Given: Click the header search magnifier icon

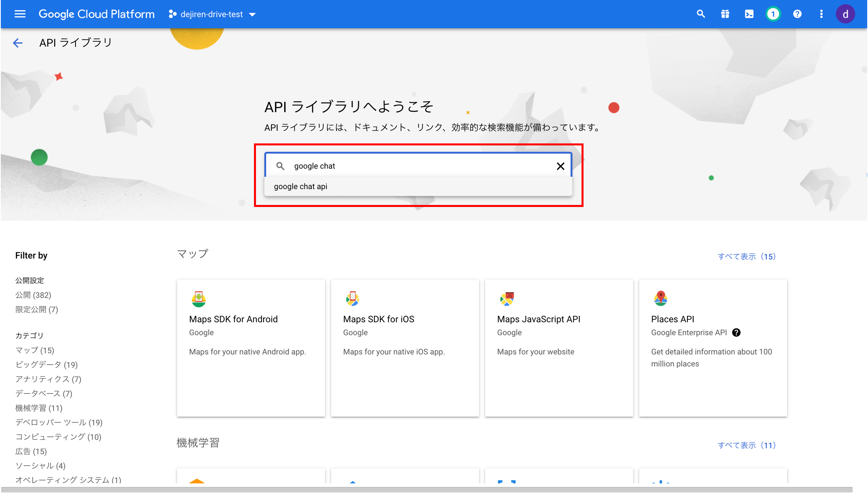Looking at the screenshot, I should [701, 14].
